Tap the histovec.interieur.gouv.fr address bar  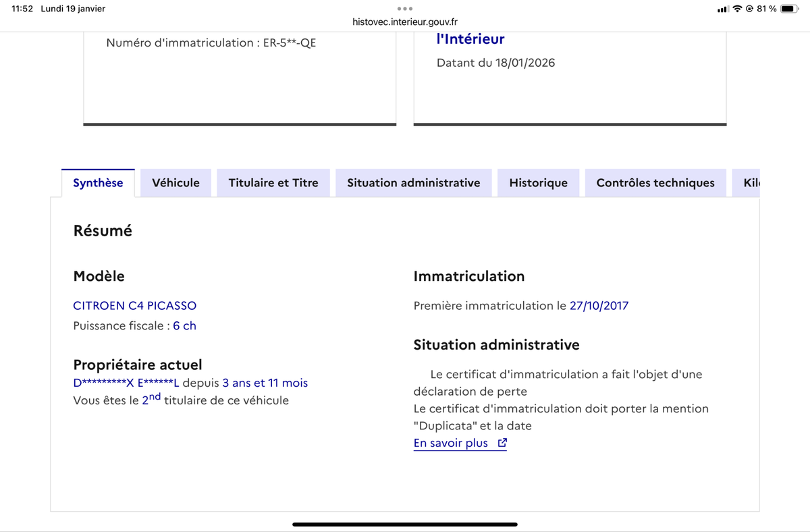click(x=405, y=22)
